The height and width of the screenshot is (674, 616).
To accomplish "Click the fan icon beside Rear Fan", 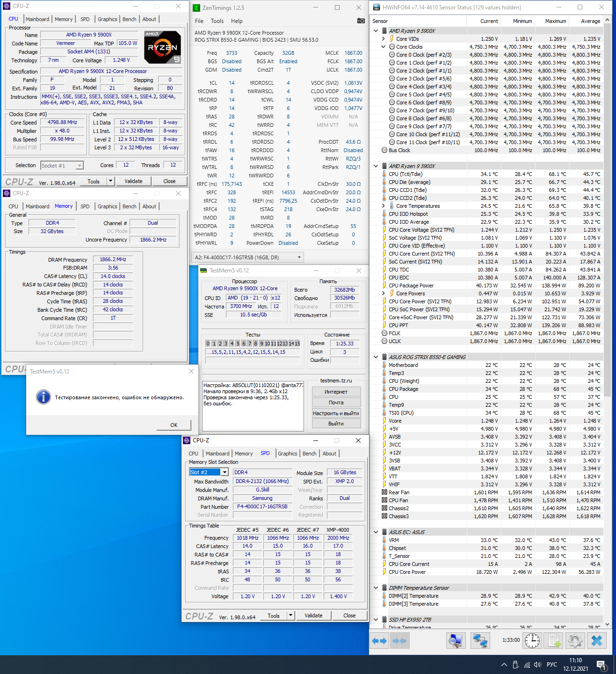I will [384, 492].
